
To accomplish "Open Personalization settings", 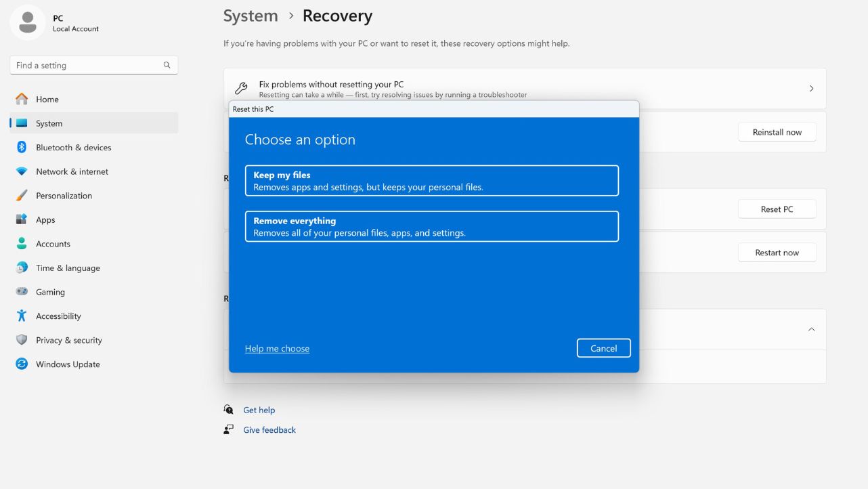I will pyautogui.click(x=94, y=196).
